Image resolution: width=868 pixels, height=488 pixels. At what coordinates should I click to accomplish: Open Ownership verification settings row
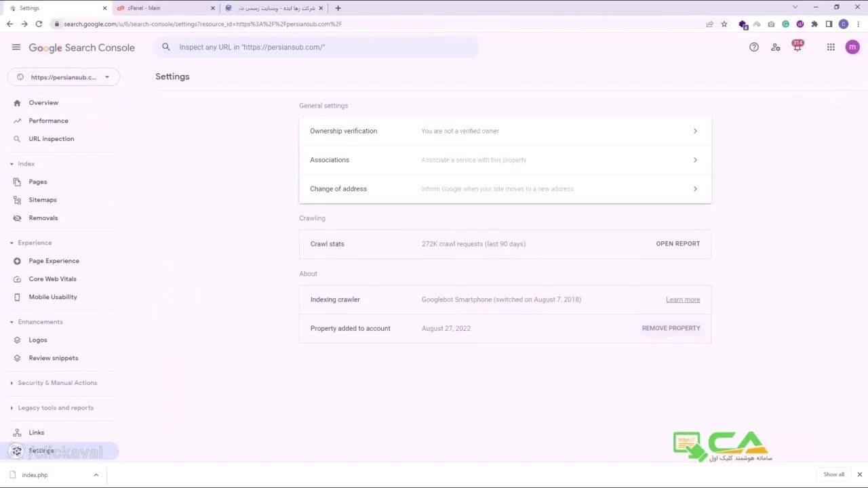point(505,131)
